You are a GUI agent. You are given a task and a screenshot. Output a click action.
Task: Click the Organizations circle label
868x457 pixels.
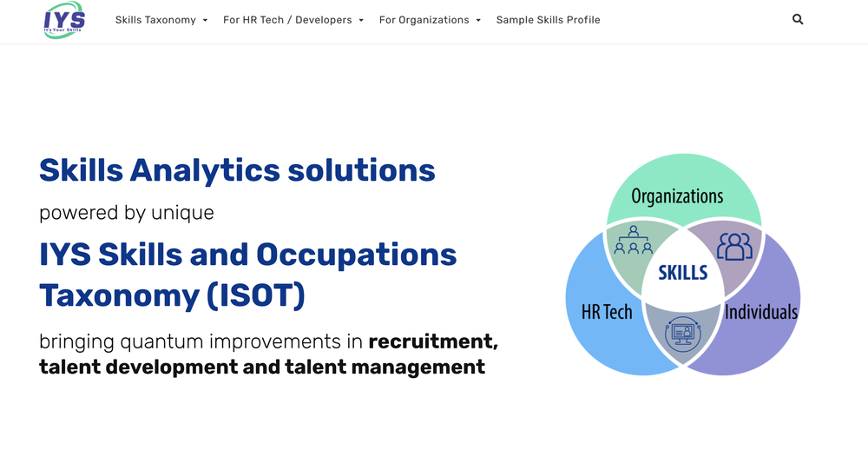pyautogui.click(x=677, y=196)
